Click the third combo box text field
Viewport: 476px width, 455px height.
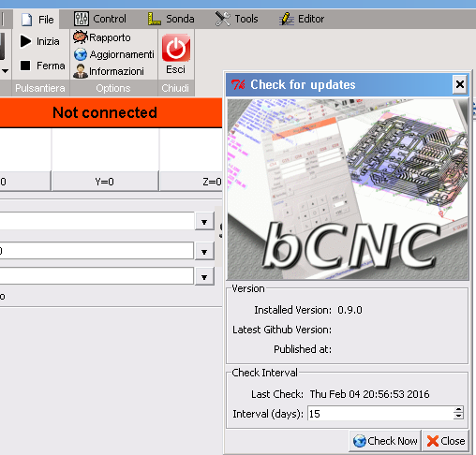[97, 276]
